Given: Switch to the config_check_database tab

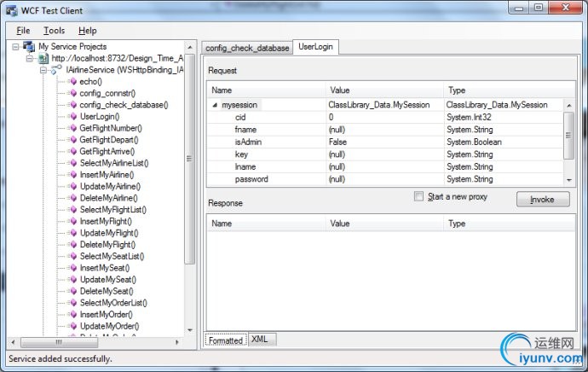Looking at the screenshot, I should tap(247, 48).
